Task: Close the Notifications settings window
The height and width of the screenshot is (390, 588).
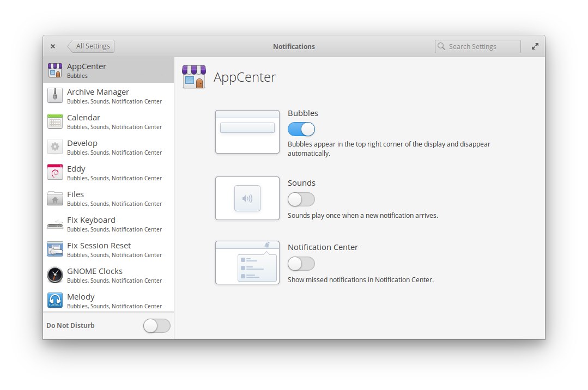Action: pos(53,46)
